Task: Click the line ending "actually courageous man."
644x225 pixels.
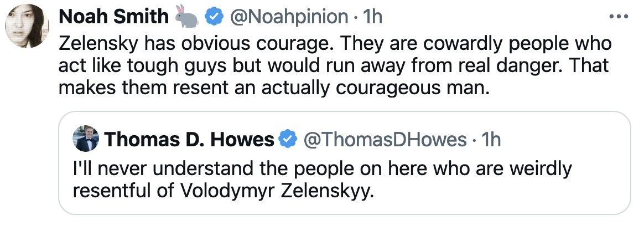Action: [x=274, y=88]
